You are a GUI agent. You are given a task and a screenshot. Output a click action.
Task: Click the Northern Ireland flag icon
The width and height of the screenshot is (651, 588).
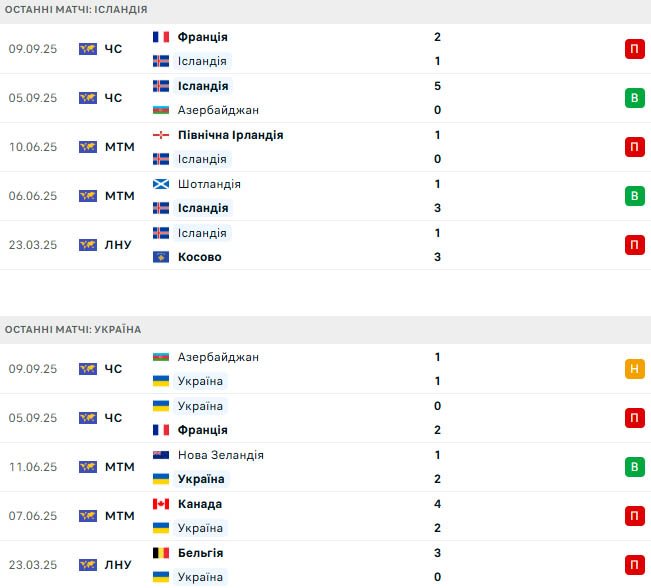click(161, 135)
